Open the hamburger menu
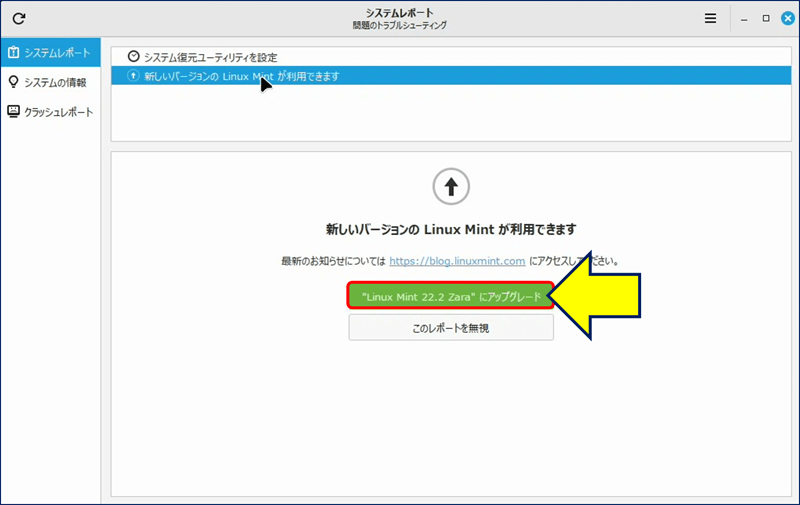 (x=710, y=18)
